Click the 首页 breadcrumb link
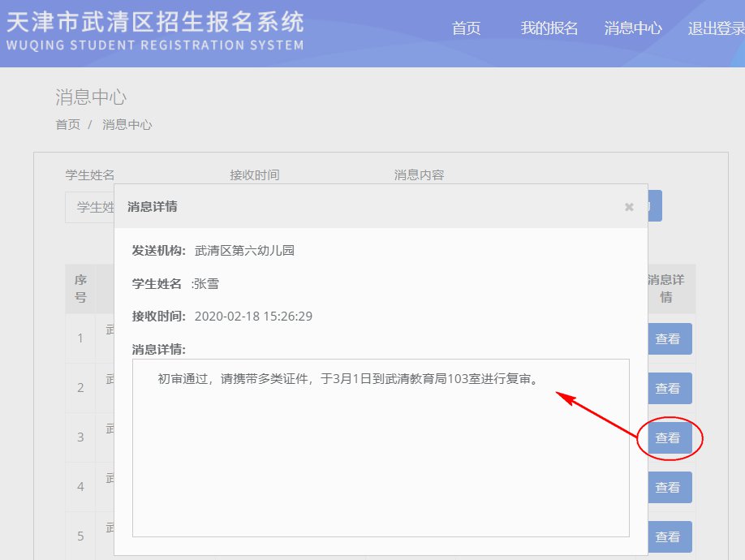The height and width of the screenshot is (560, 745). [67, 124]
